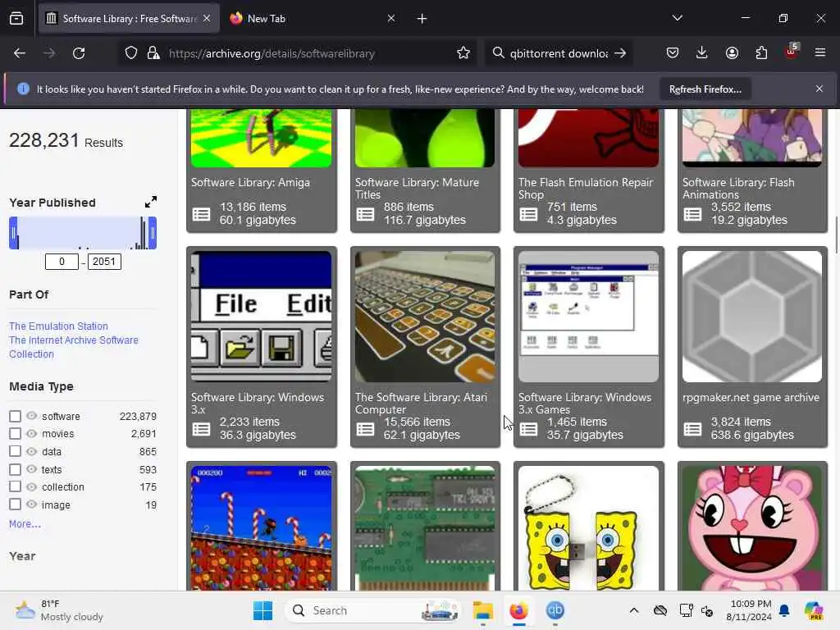Image resolution: width=840 pixels, height=630 pixels.
Task: Click left handle of year range slider
Action: (13, 233)
